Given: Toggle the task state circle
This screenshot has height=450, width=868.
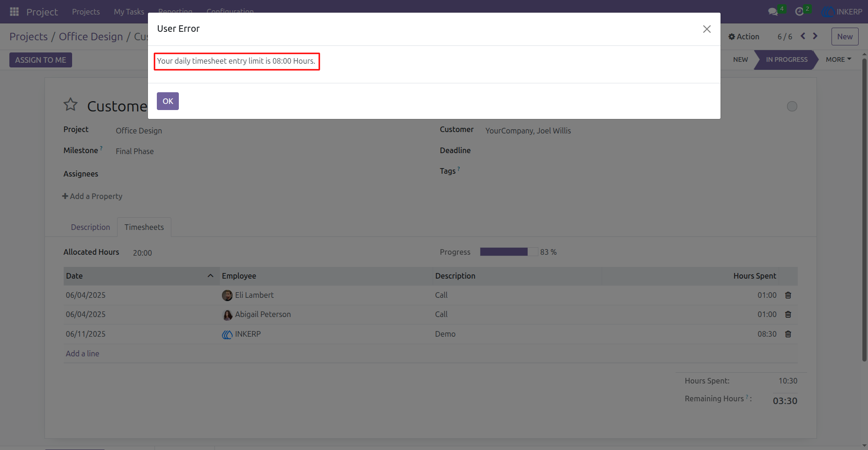Looking at the screenshot, I should [792, 106].
